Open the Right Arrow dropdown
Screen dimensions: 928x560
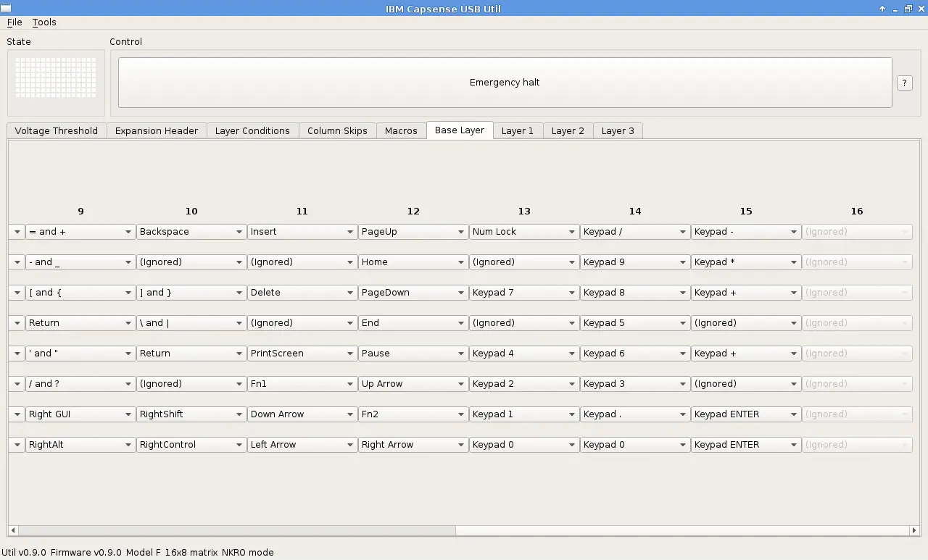[x=413, y=445]
